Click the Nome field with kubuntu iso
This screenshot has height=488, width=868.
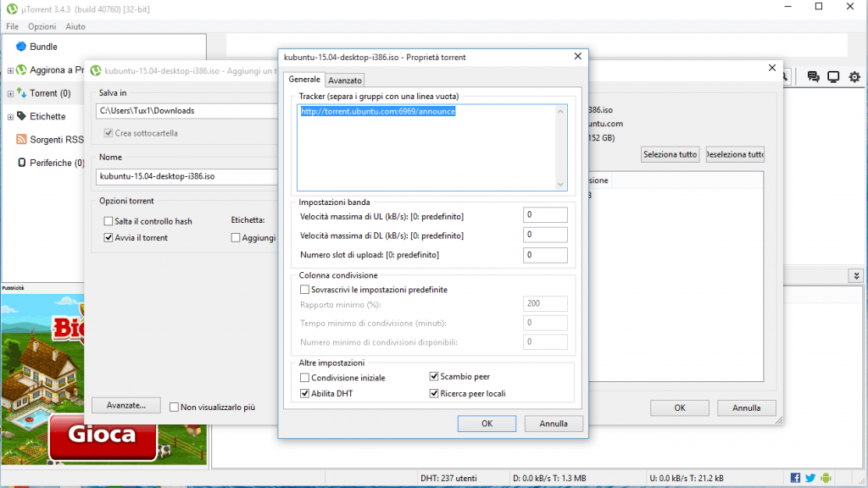click(186, 176)
